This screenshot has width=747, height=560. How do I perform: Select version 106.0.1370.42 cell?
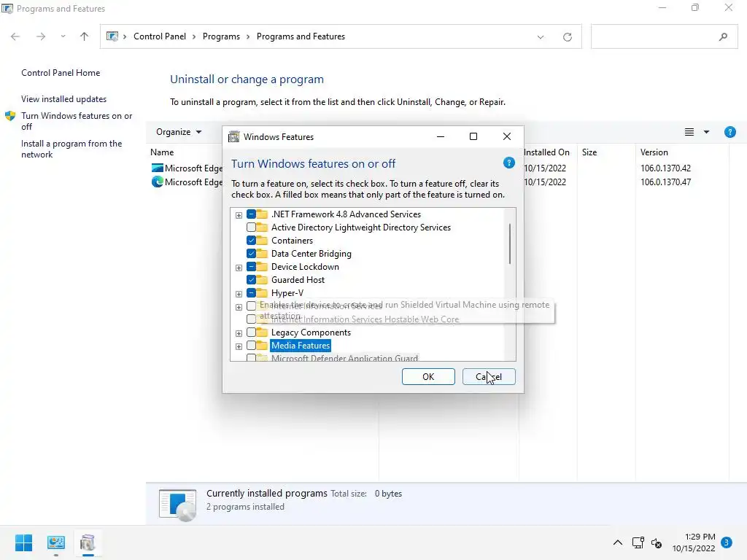coord(665,168)
